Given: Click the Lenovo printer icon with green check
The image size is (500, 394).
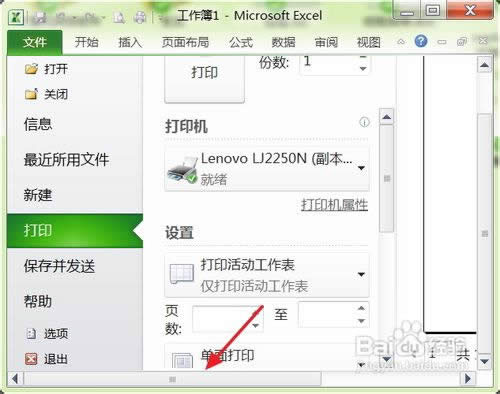Looking at the screenshot, I should pos(182,169).
